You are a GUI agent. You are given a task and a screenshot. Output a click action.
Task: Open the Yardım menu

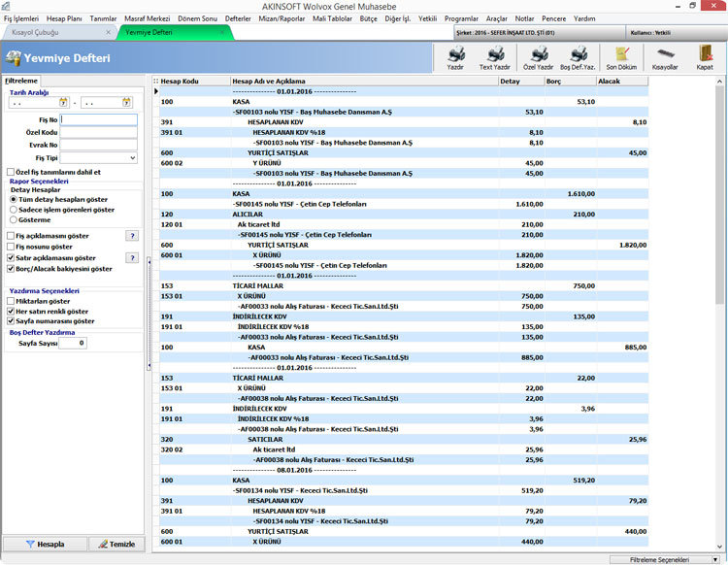click(584, 18)
